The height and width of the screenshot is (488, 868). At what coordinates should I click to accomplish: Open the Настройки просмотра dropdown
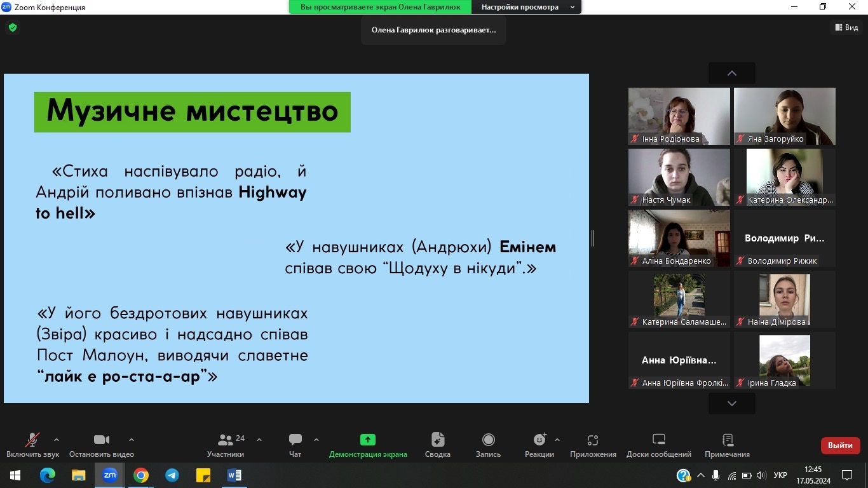527,7
